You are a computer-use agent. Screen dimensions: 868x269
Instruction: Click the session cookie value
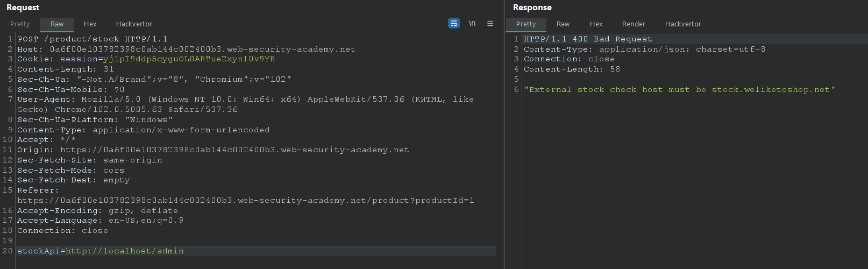(189, 59)
